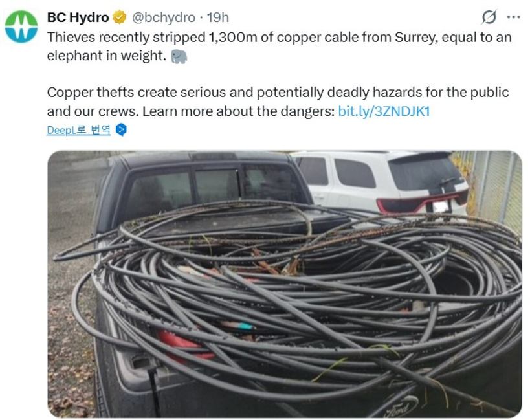Open the Grok slashed-circle icon
Viewport: 530px width, 420px height.
click(489, 17)
